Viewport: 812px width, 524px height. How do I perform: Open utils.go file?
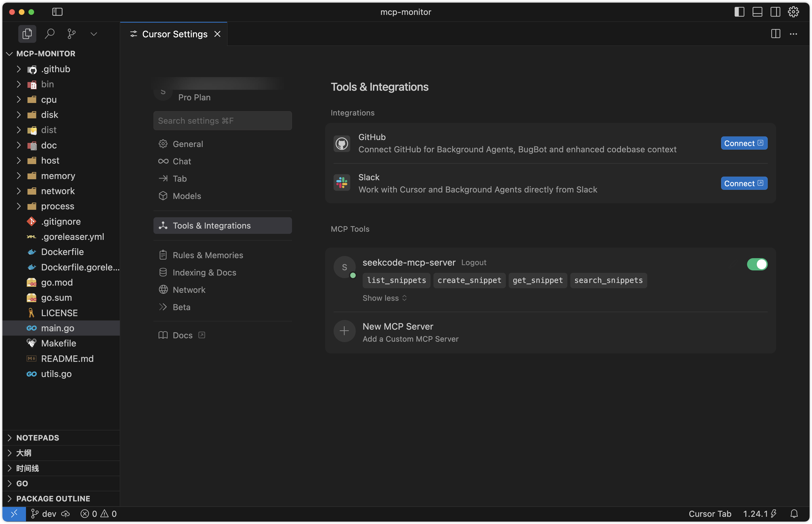pos(61,374)
